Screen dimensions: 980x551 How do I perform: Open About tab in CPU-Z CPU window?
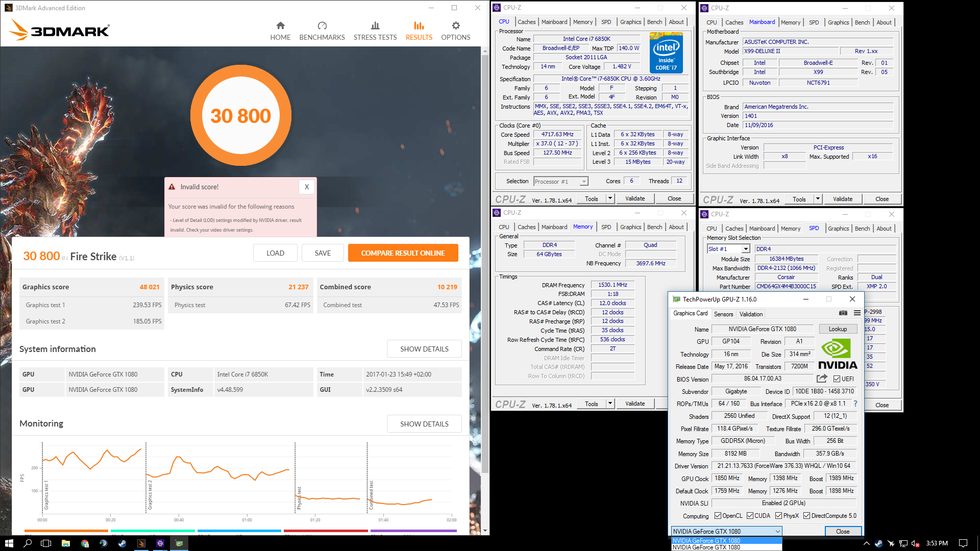click(676, 22)
